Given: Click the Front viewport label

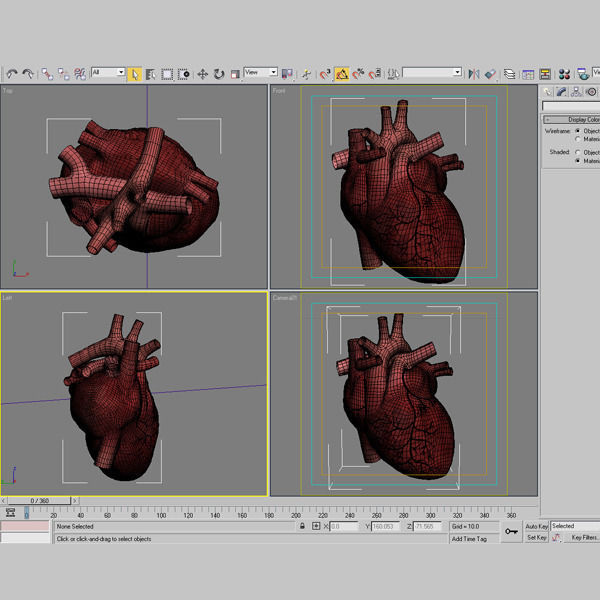Looking at the screenshot, I should (279, 91).
